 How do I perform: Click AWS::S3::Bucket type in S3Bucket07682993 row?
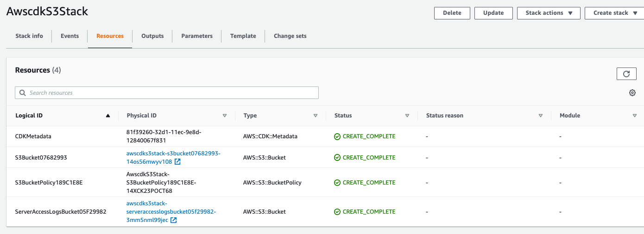coord(265,158)
